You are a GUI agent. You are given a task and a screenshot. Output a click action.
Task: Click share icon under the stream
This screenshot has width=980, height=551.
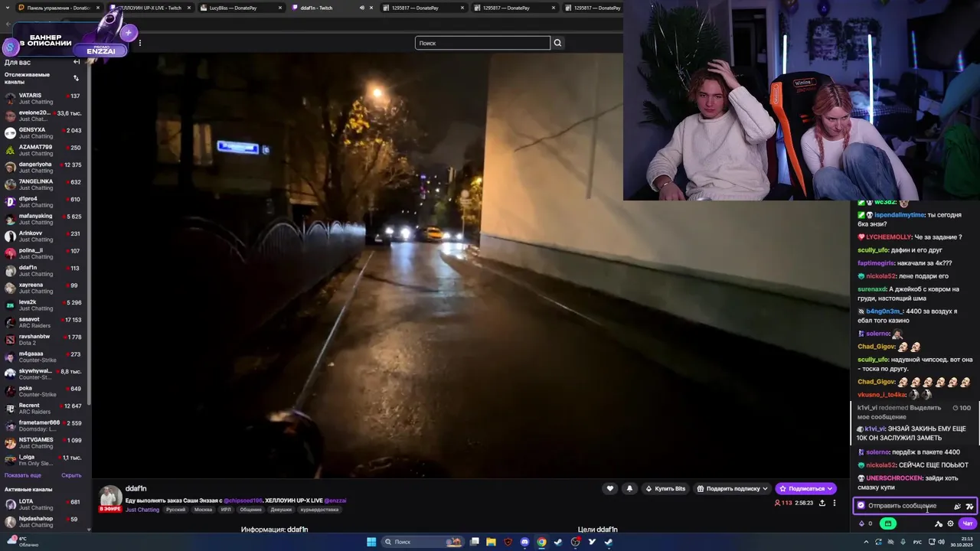[x=822, y=503]
